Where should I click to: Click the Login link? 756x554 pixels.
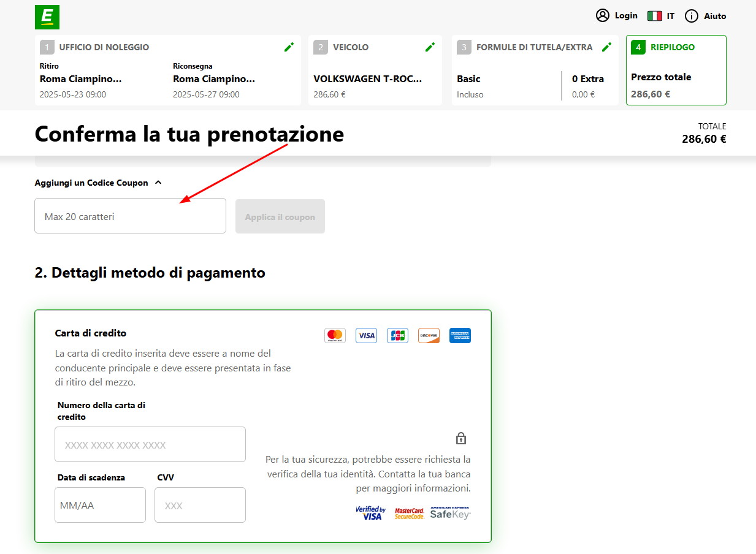(x=626, y=15)
